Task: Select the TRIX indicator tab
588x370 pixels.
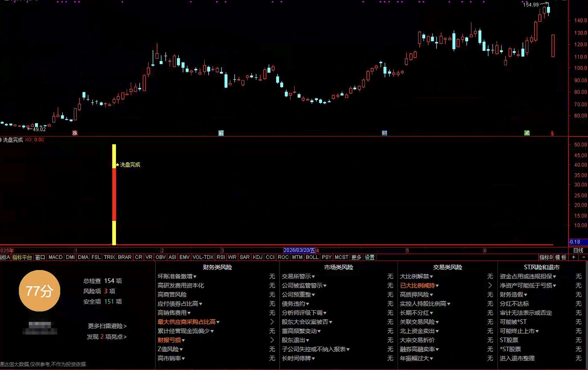Action: (x=109, y=257)
